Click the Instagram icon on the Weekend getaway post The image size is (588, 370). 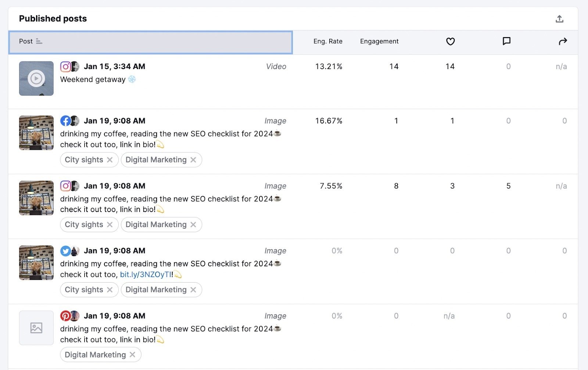click(66, 66)
